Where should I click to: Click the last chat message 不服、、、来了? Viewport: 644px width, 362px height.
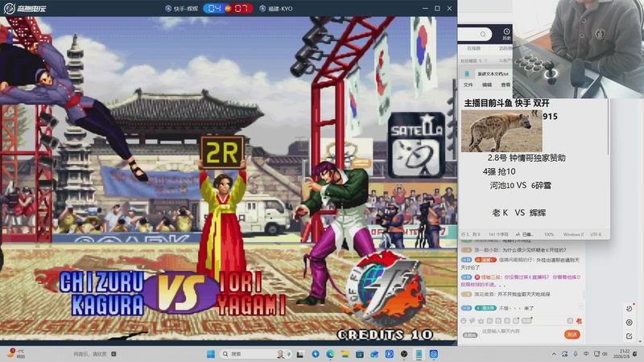click(x=497, y=308)
